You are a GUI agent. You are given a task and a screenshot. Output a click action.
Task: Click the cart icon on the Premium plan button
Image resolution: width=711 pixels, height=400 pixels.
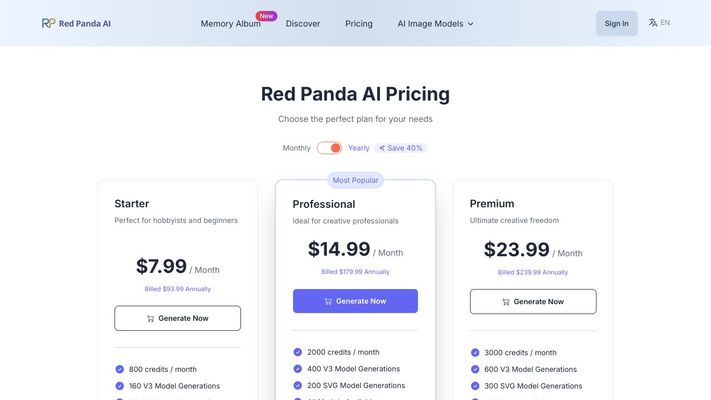tap(506, 301)
